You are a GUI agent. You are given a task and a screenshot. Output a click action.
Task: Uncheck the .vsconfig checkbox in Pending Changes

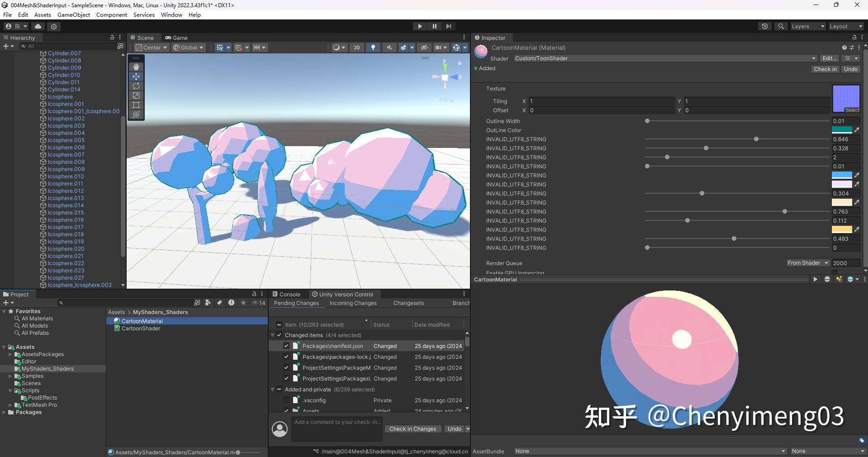point(286,400)
